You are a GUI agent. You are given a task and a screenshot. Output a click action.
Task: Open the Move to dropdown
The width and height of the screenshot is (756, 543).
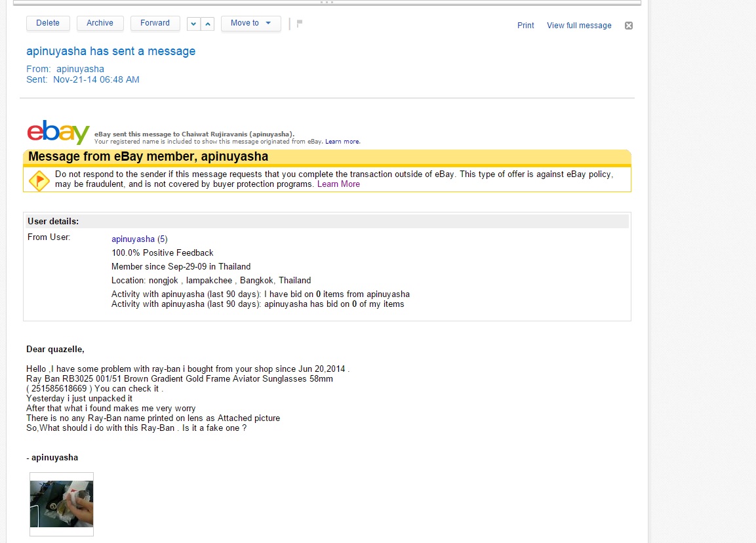250,23
